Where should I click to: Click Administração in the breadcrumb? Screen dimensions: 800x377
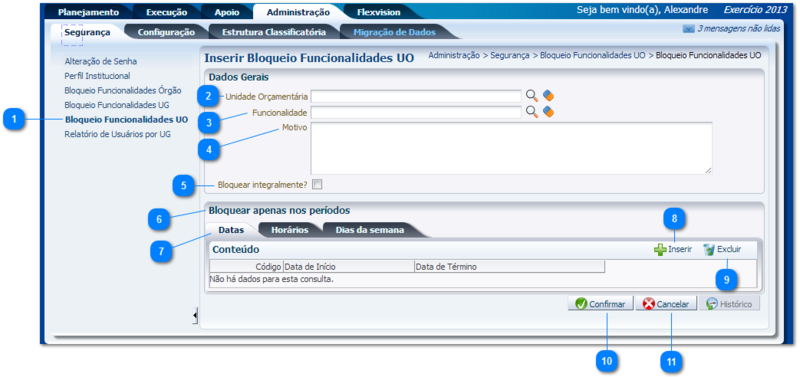click(x=454, y=55)
